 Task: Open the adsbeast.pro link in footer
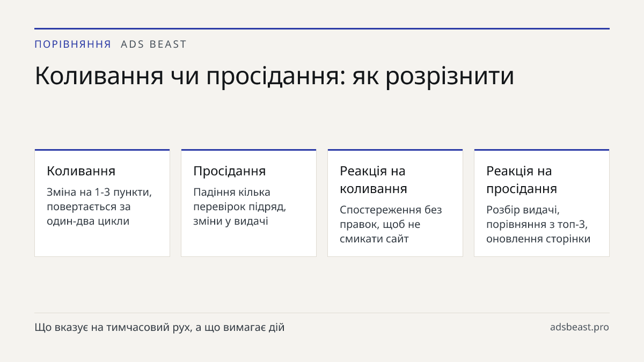point(580,327)
